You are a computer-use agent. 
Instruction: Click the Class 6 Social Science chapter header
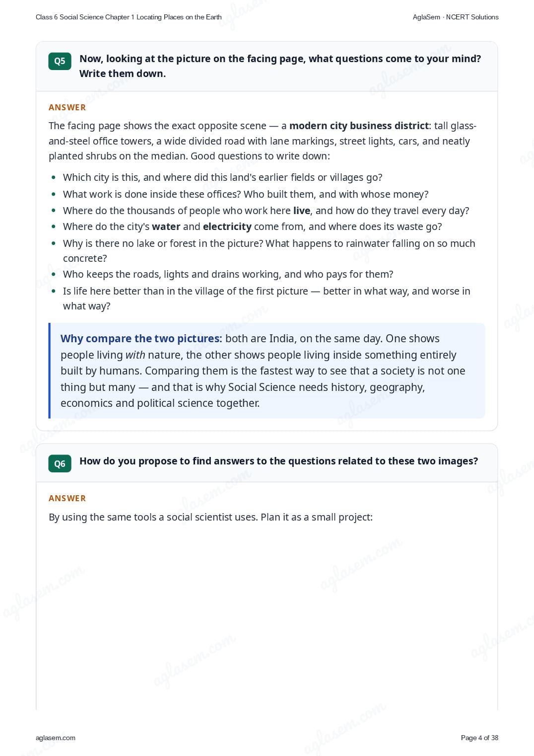coord(129,17)
